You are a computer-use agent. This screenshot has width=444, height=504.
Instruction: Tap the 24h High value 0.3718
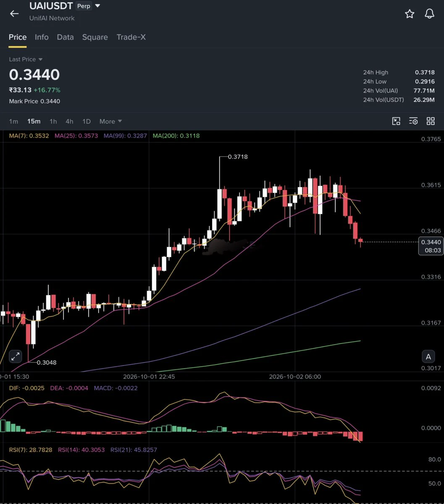pyautogui.click(x=425, y=72)
